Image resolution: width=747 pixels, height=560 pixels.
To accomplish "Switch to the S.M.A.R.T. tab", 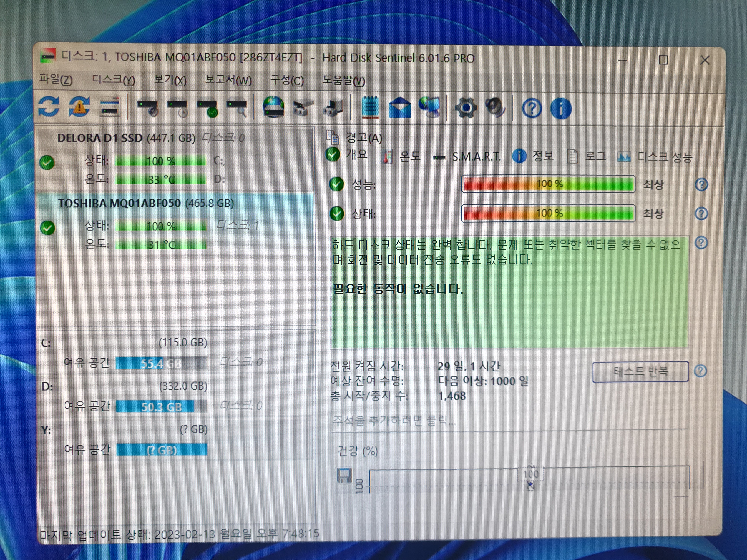I will click(467, 157).
